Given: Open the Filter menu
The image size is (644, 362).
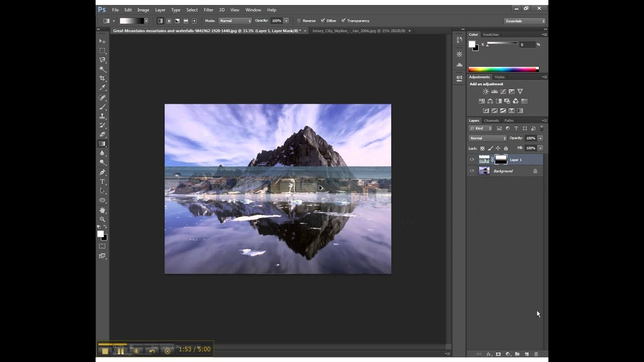Looking at the screenshot, I should tap(208, 10).
